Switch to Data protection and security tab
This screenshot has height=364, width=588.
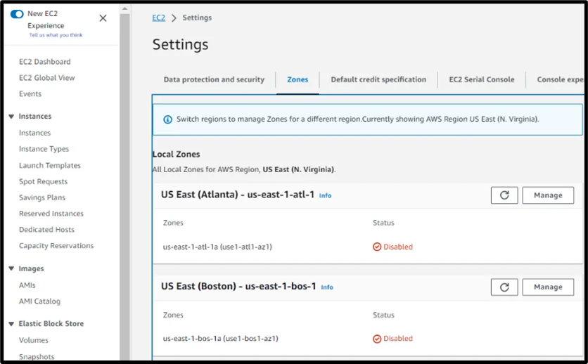tap(214, 79)
